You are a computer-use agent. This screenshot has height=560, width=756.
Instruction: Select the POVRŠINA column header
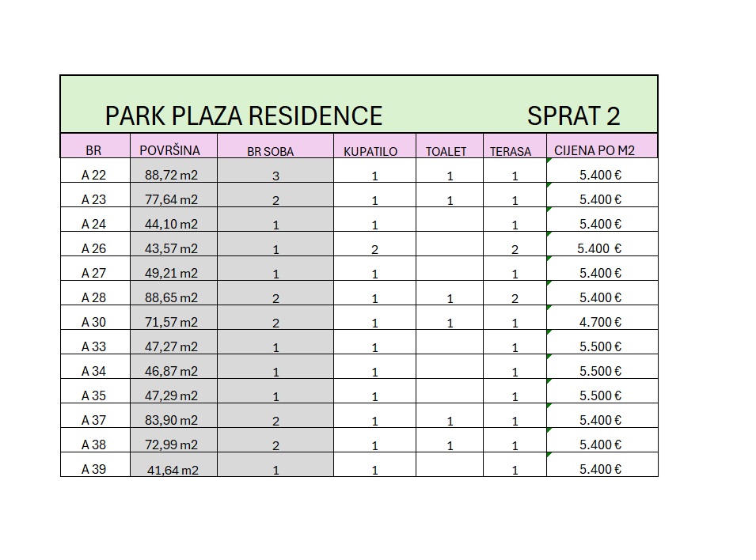(169, 149)
